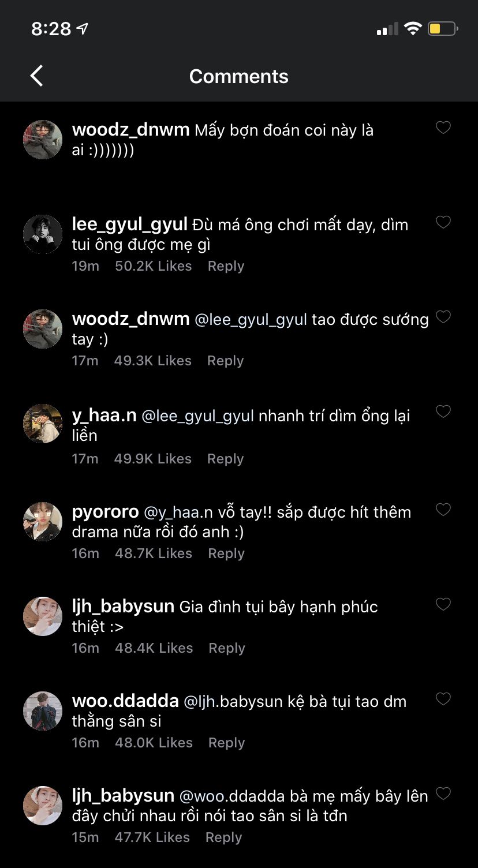Heart ljh_babysun's reply to woo.ddadda
Image resolution: width=478 pixels, height=868 pixels.
click(443, 794)
